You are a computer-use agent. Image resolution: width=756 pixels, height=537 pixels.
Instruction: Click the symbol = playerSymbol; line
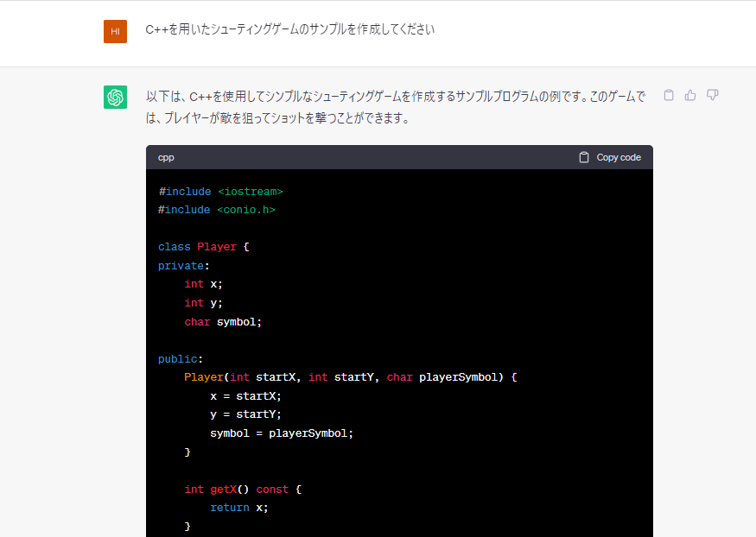coord(282,433)
